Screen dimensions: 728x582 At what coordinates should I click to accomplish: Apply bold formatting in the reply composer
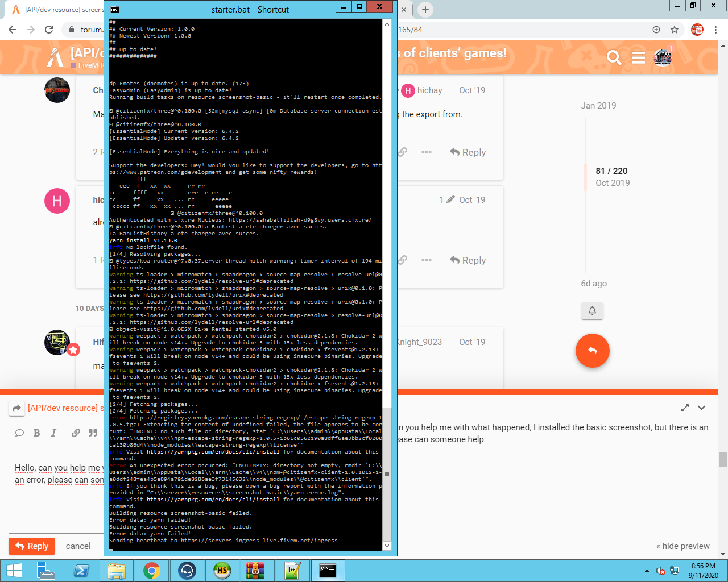tap(36, 433)
